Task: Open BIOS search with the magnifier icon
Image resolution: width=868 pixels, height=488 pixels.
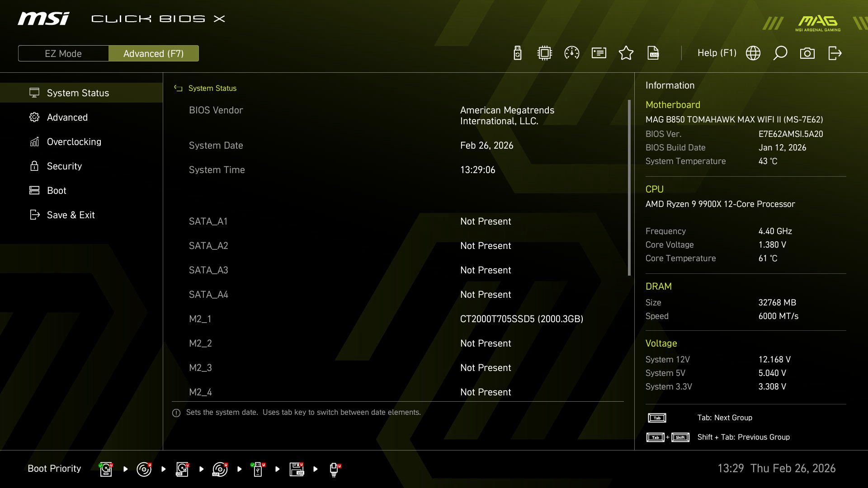Action: [x=780, y=53]
